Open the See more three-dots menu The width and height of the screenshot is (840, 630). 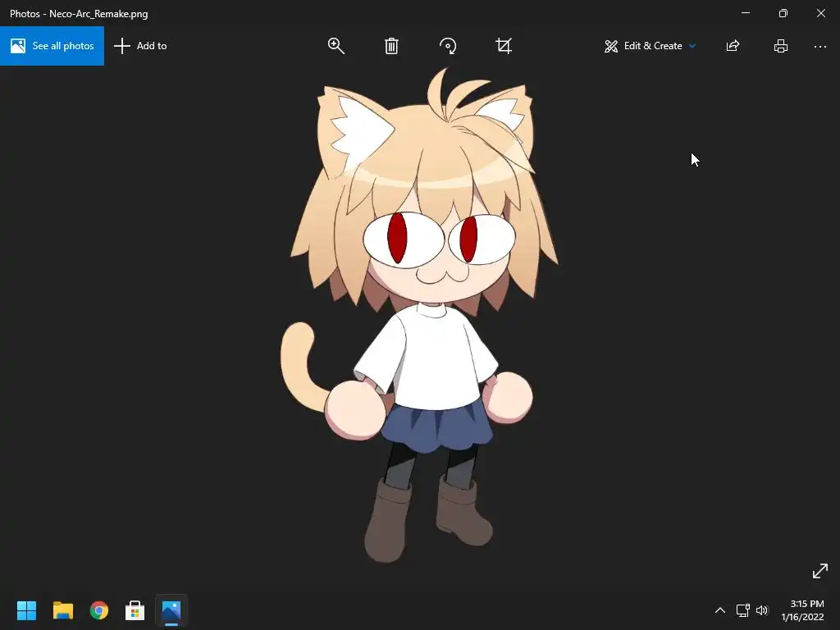(x=819, y=47)
